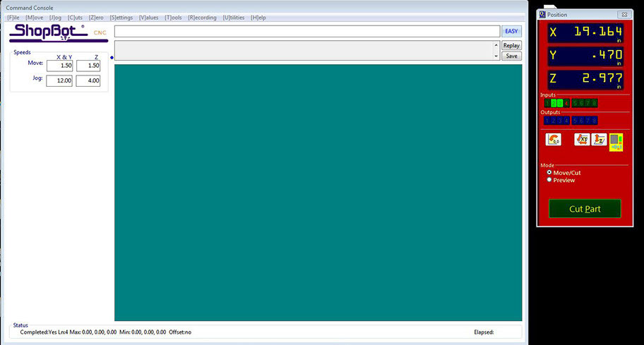Viewport: 644px width, 345px height.
Task: Open the [T]ools menu
Action: coord(173,18)
